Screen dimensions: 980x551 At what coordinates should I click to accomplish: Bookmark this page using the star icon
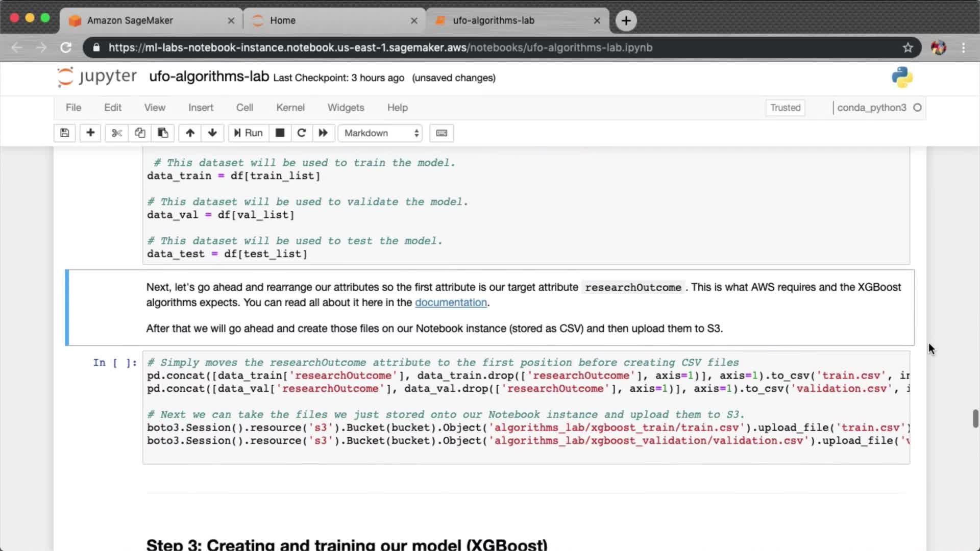(908, 47)
